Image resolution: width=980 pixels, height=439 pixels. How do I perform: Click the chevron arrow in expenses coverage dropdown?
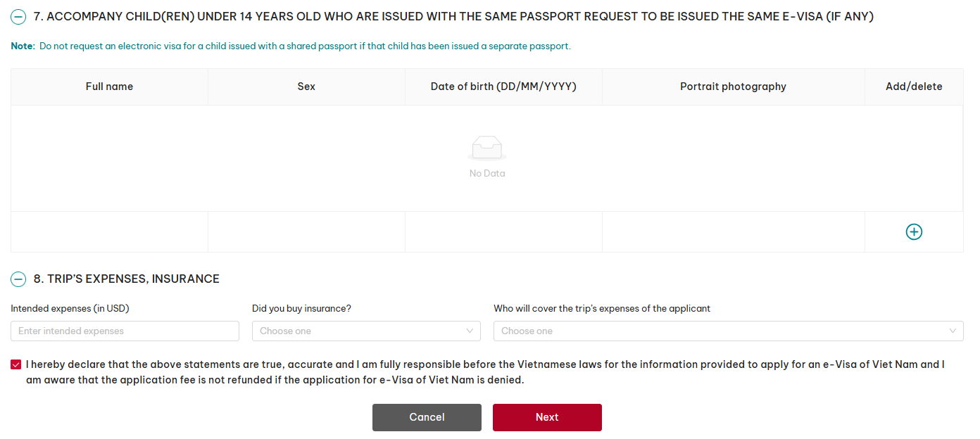pyautogui.click(x=953, y=331)
